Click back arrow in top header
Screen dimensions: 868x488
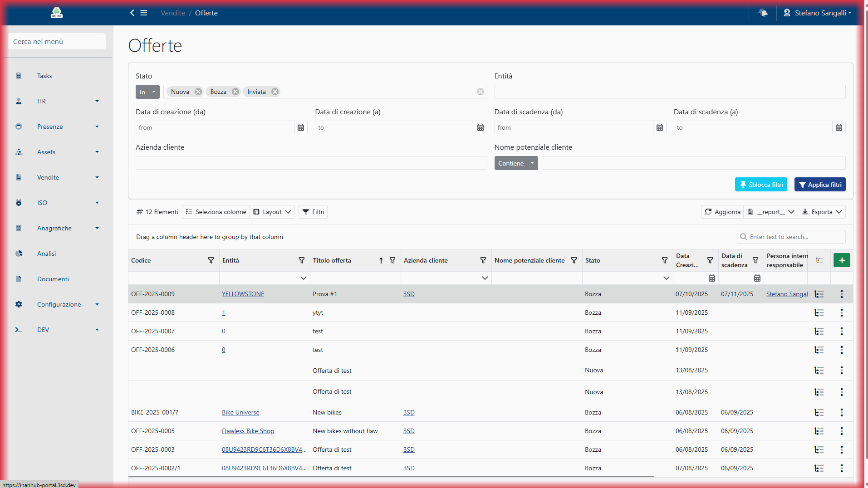132,13
